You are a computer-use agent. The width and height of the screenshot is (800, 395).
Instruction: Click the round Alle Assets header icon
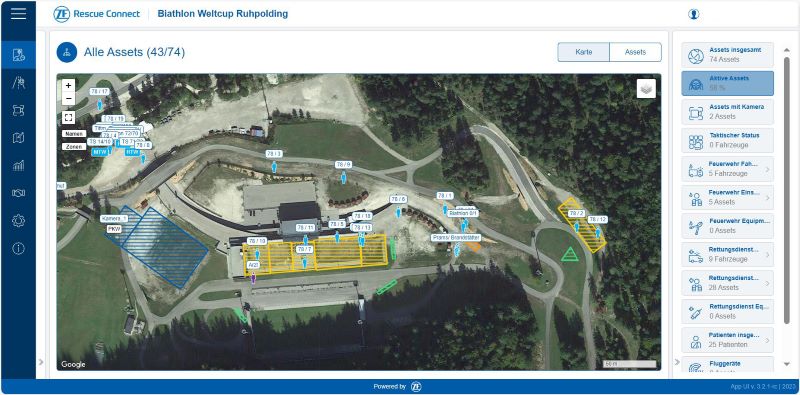[x=67, y=52]
